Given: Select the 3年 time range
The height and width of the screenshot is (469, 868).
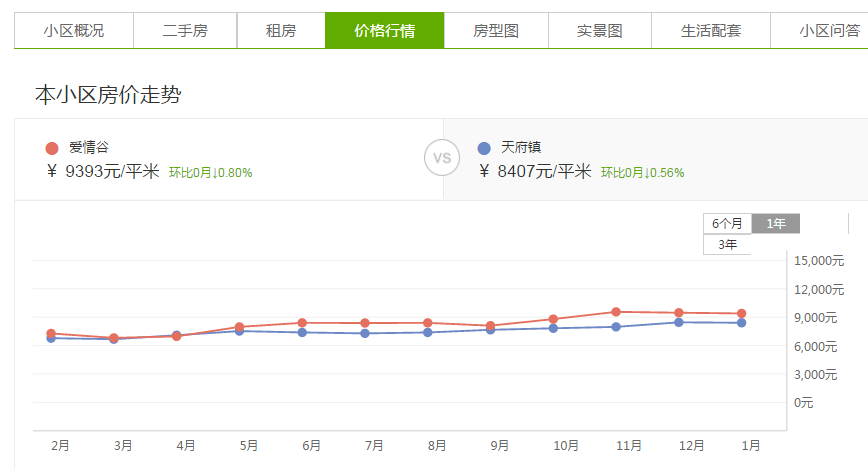Looking at the screenshot, I should pyautogui.click(x=727, y=244).
